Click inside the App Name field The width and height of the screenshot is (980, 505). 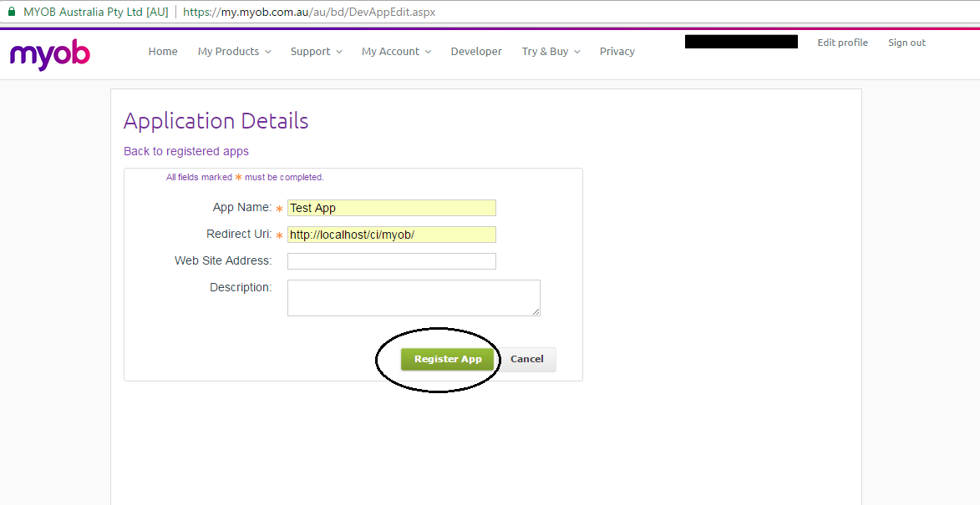click(x=391, y=207)
